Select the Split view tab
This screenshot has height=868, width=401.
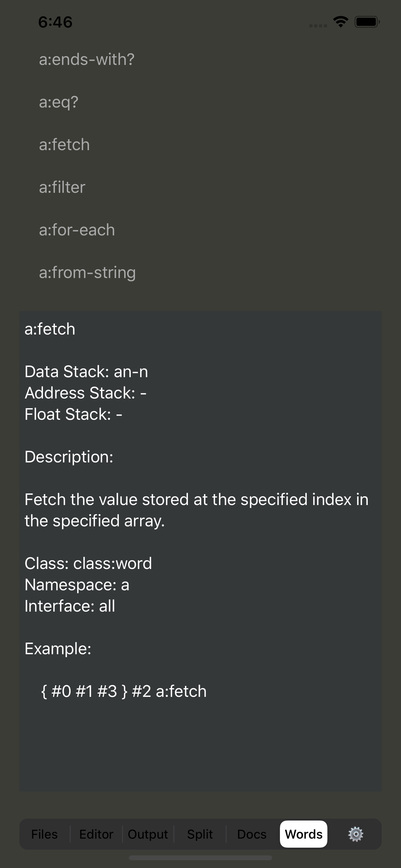(200, 834)
